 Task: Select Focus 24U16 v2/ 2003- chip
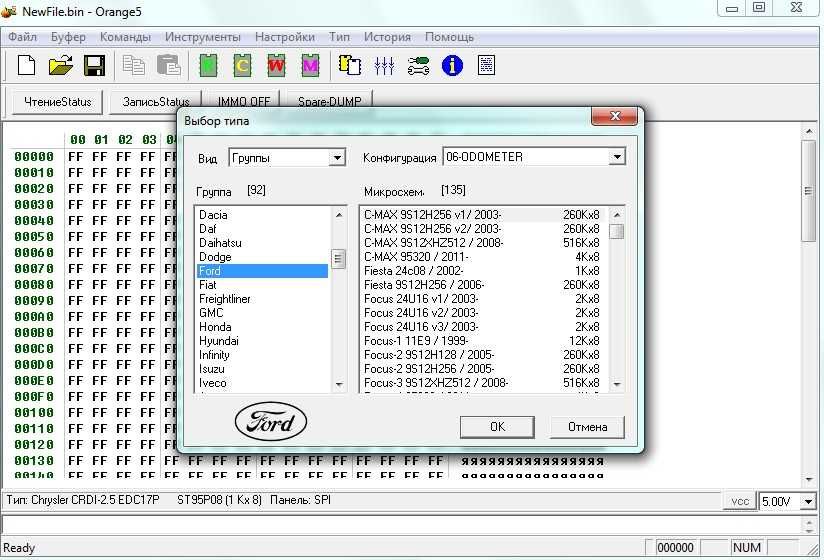point(482,313)
